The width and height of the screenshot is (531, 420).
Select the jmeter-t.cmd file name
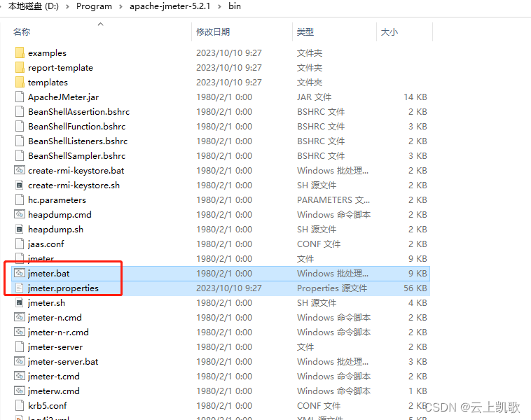coord(54,377)
